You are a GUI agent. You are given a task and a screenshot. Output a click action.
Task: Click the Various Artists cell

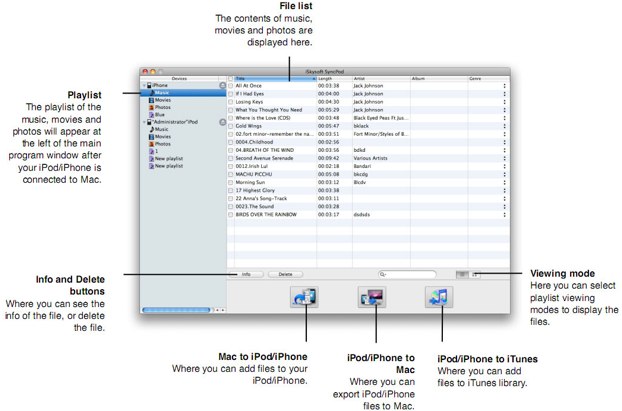click(x=371, y=158)
